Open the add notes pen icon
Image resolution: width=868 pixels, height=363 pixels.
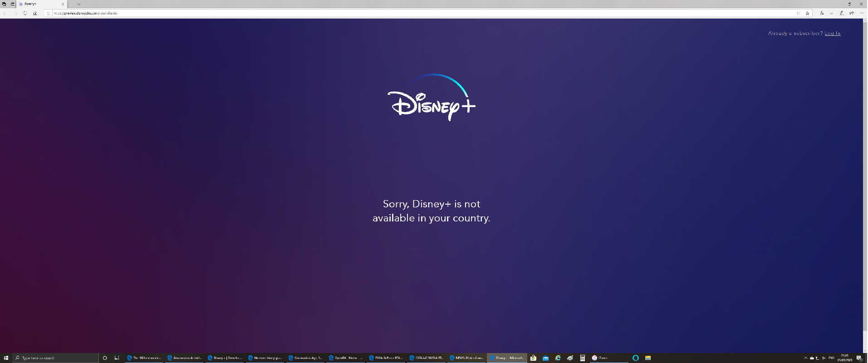pyautogui.click(x=842, y=13)
